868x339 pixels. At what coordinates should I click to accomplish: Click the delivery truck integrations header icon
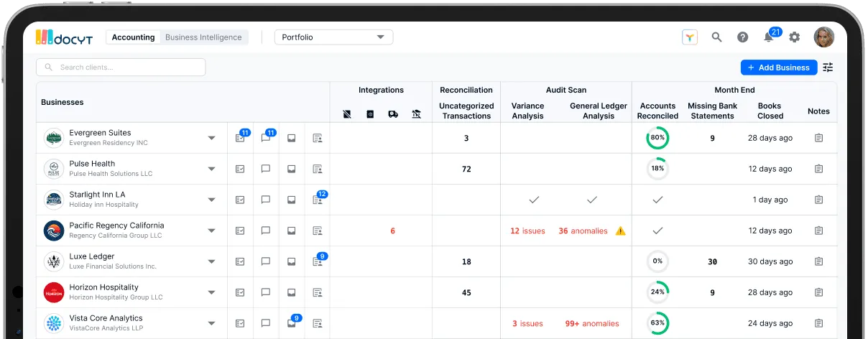pyautogui.click(x=393, y=113)
